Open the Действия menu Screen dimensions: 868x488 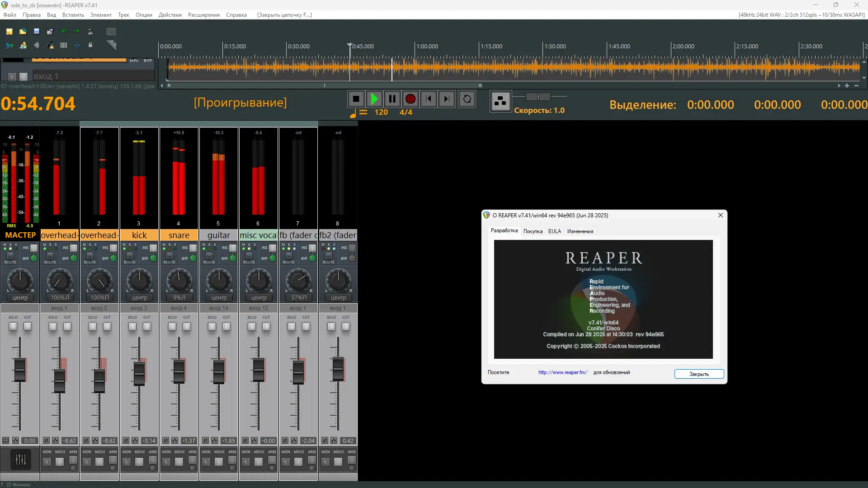170,15
